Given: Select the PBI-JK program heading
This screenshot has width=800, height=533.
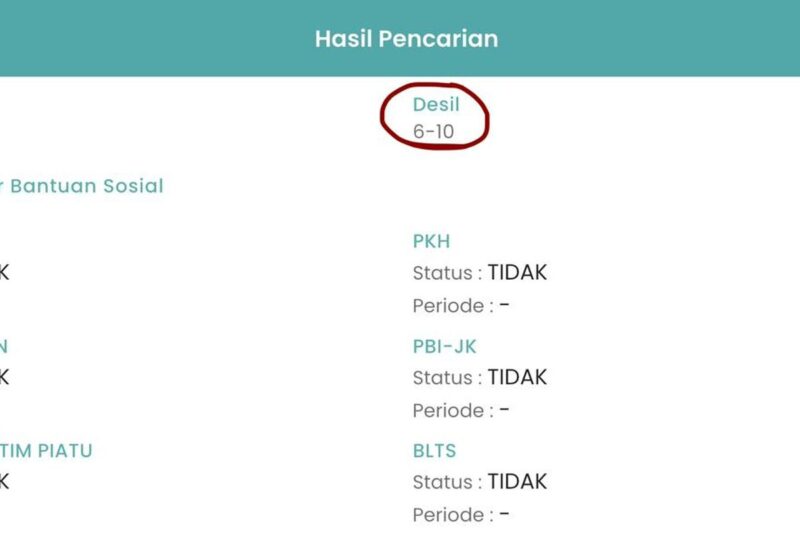Looking at the screenshot, I should click(x=444, y=346).
